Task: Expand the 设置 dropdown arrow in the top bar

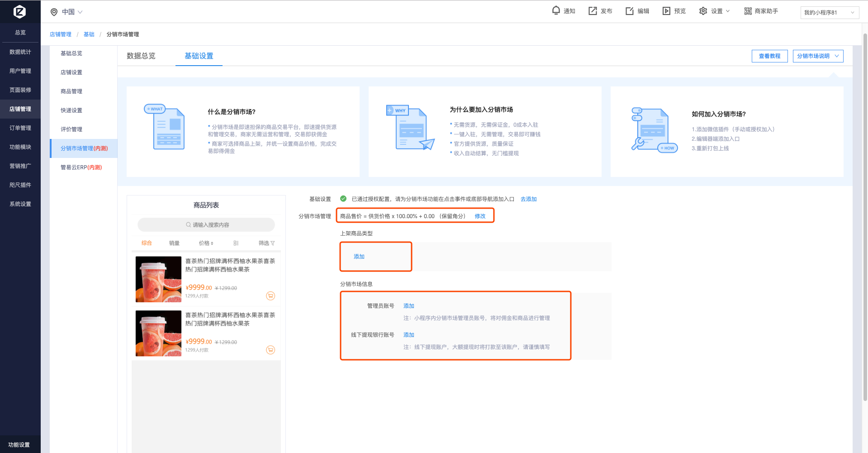Action: pyautogui.click(x=728, y=11)
